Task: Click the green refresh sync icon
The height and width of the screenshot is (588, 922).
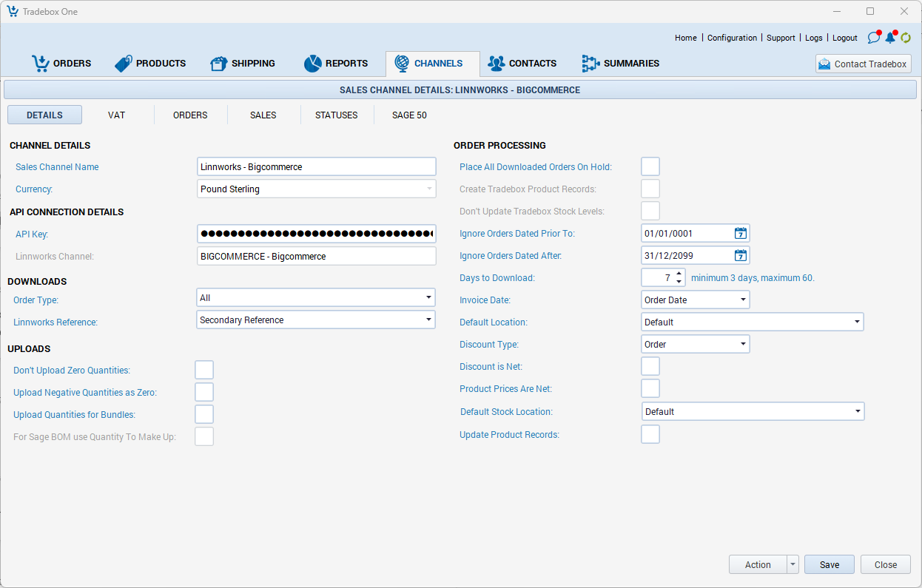Action: (906, 38)
